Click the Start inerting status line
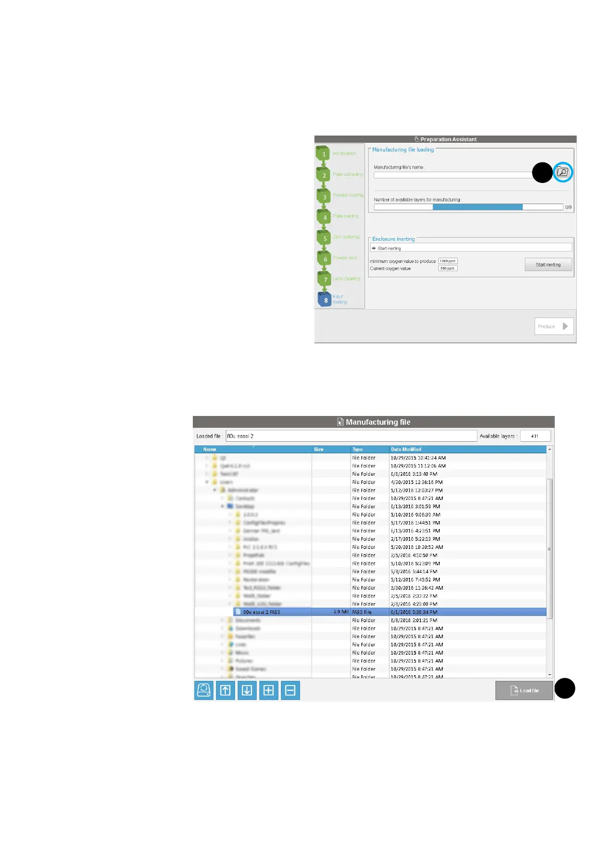614x868 pixels. click(x=471, y=248)
